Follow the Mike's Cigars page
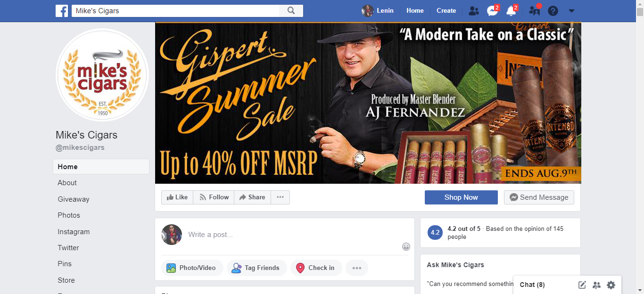The height and width of the screenshot is (294, 644). (x=214, y=197)
